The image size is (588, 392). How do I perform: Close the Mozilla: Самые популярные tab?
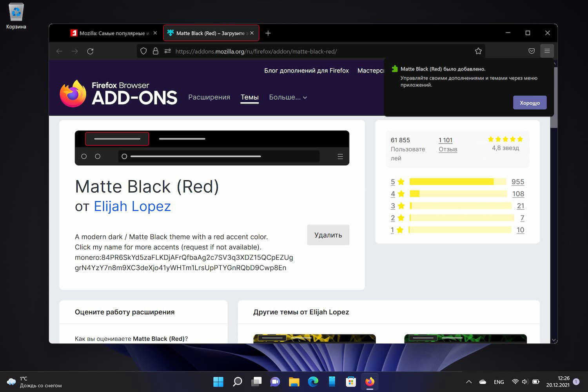pos(155,33)
